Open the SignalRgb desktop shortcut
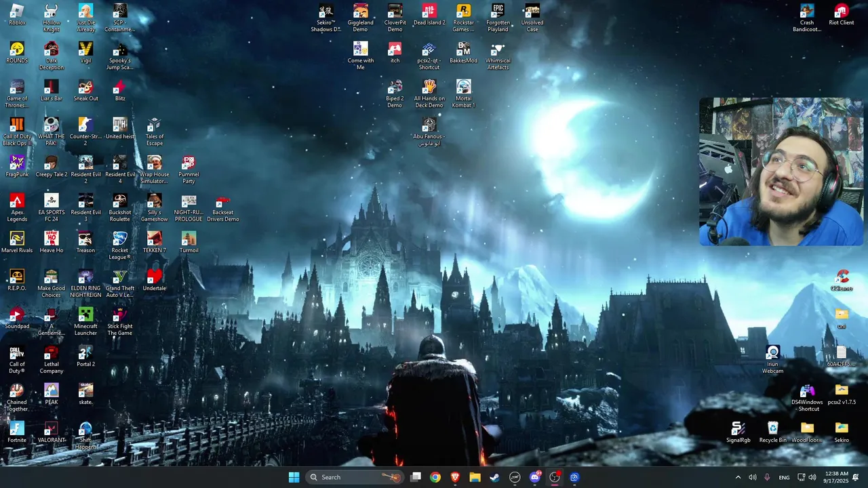 coord(738,432)
